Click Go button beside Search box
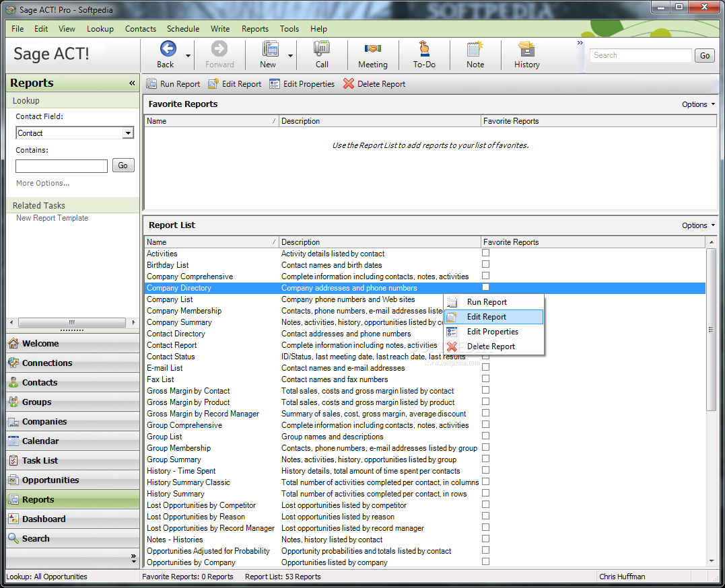The width and height of the screenshot is (725, 588). 705,55
